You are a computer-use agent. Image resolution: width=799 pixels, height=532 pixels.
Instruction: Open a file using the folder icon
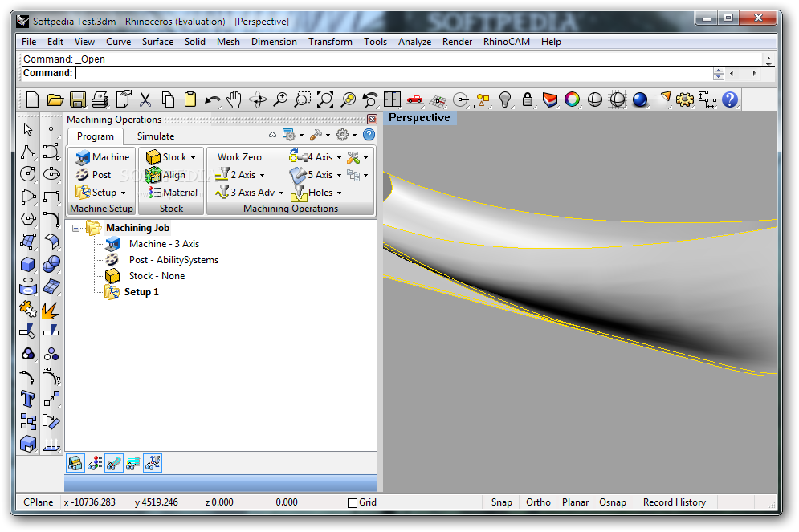pyautogui.click(x=55, y=99)
